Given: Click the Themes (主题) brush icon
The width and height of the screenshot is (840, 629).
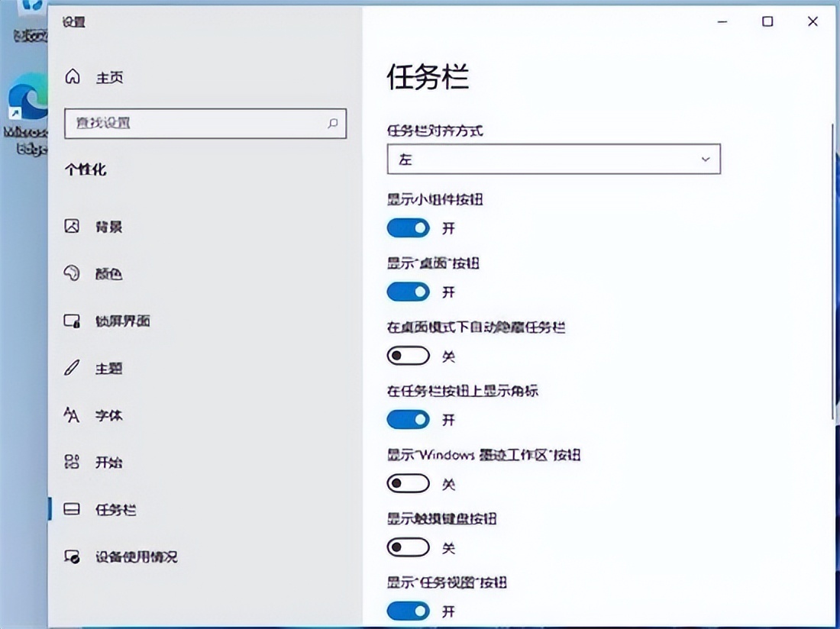Looking at the screenshot, I should [x=72, y=368].
